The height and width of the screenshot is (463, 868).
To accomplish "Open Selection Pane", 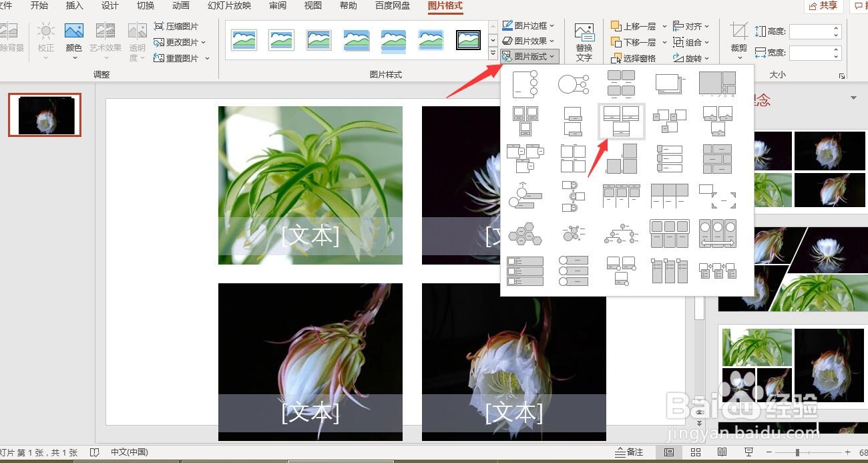I will click(x=634, y=58).
